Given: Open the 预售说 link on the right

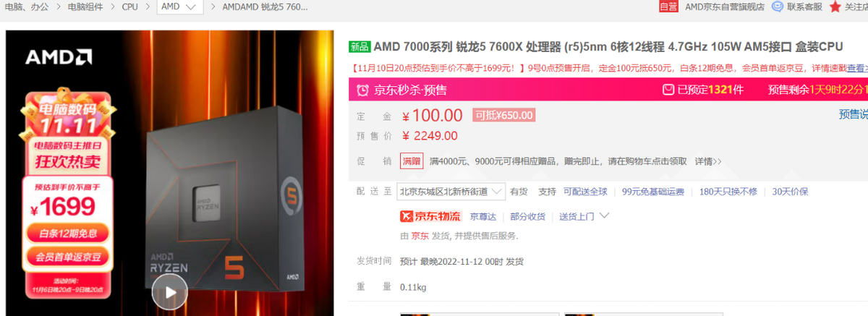Looking at the screenshot, I should [x=853, y=114].
